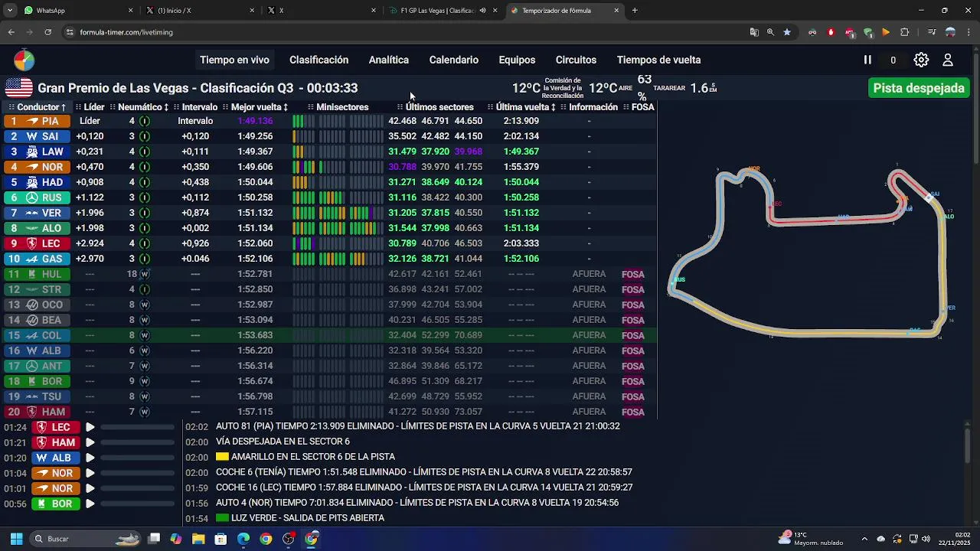This screenshot has width=980, height=551.
Task: Open Copilot from the taskbar
Action: (176, 539)
